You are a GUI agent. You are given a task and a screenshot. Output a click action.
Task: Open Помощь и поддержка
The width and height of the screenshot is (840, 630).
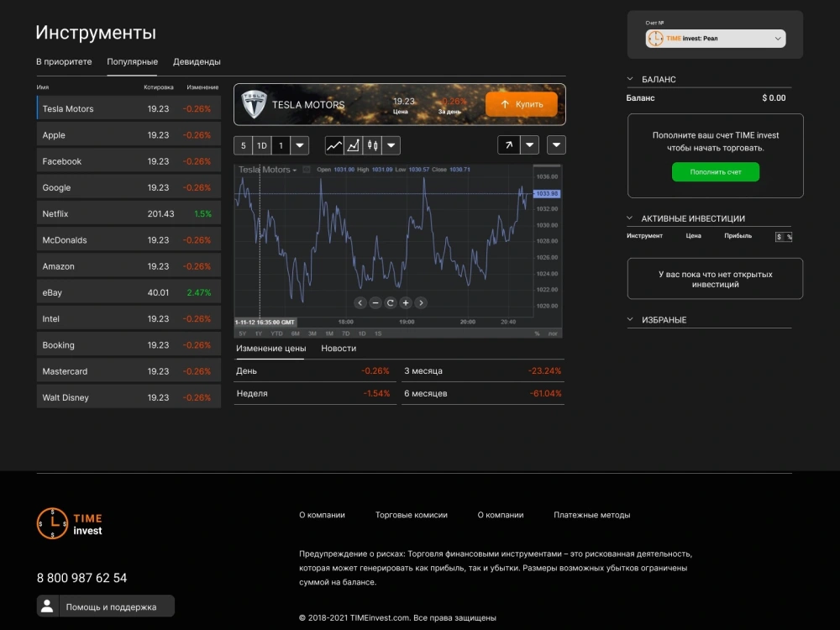pos(106,606)
